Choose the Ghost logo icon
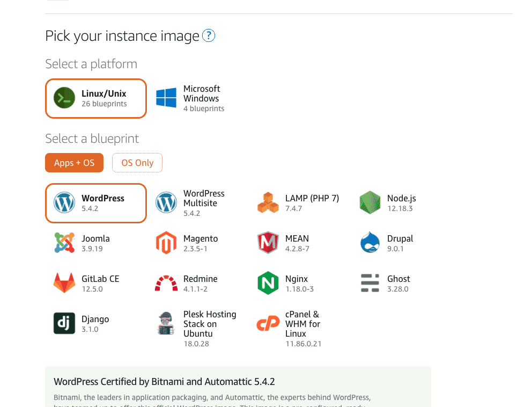Image resolution: width=532 pixels, height=407 pixels. click(370, 283)
